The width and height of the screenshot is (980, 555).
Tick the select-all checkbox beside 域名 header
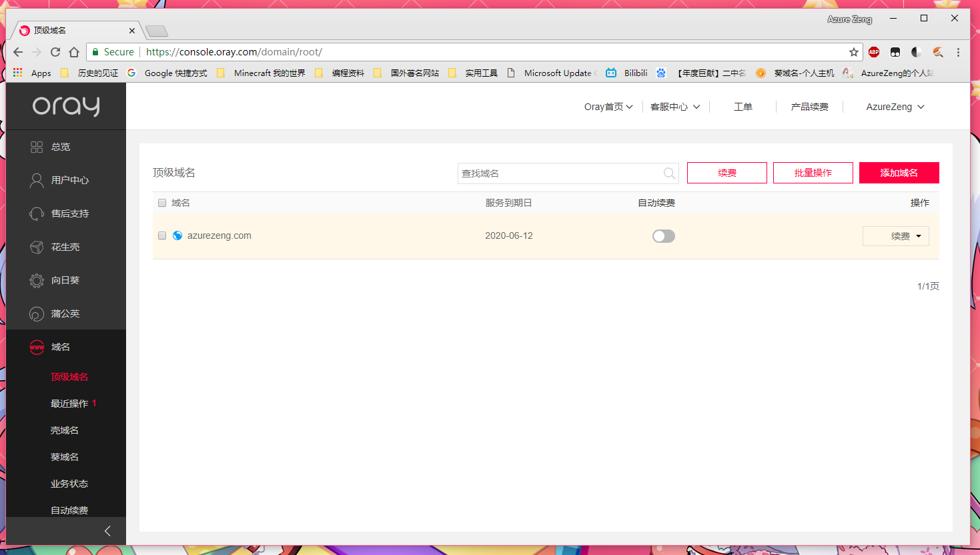click(162, 203)
